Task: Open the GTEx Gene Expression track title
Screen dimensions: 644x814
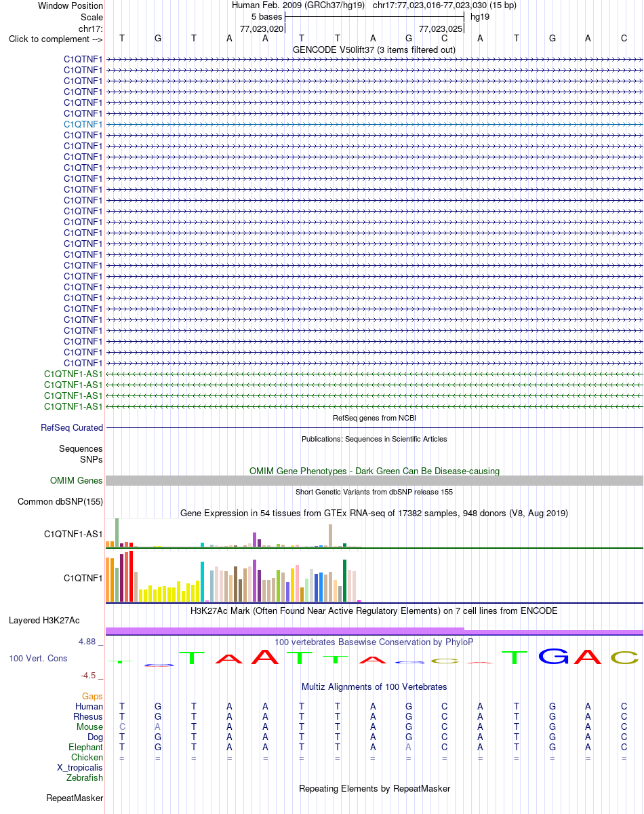Action: tap(374, 513)
